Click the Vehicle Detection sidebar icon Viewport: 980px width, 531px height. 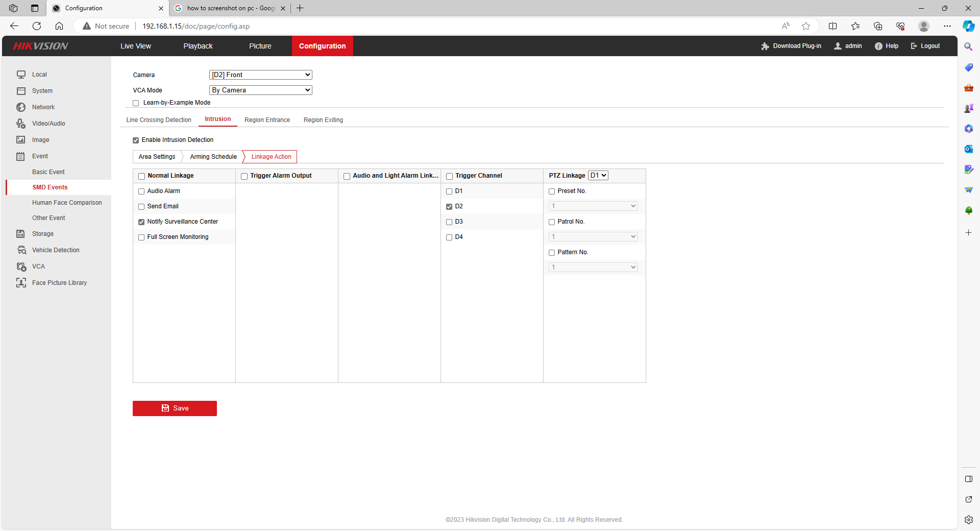21,250
